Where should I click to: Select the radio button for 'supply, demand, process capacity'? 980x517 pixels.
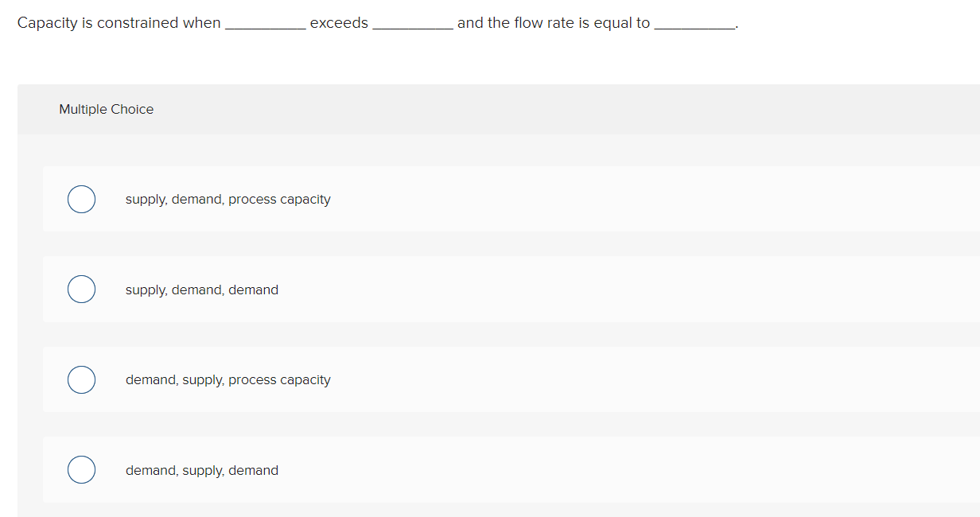tap(81, 199)
